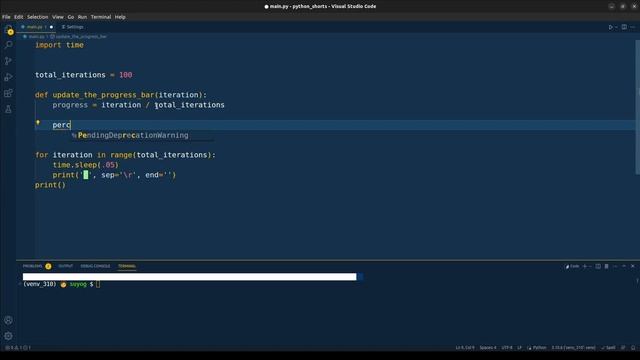The height and width of the screenshot is (360, 640).
Task: Open the terminal panel more actions ellipsis
Action: pyautogui.click(x=616, y=266)
